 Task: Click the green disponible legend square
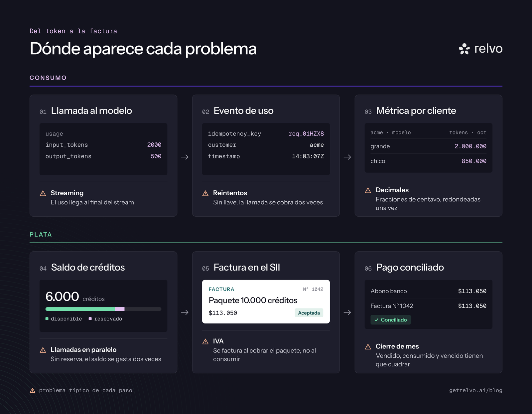(x=47, y=319)
